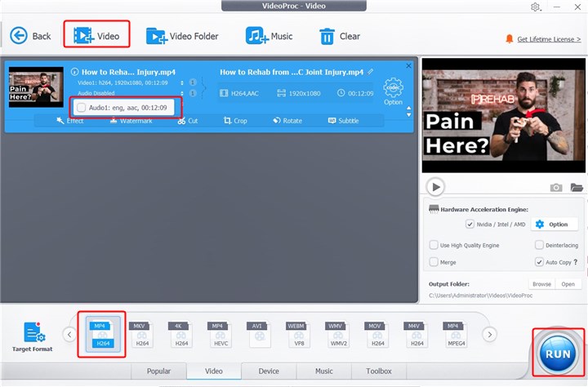
Task: Play the preview video
Action: click(x=435, y=187)
